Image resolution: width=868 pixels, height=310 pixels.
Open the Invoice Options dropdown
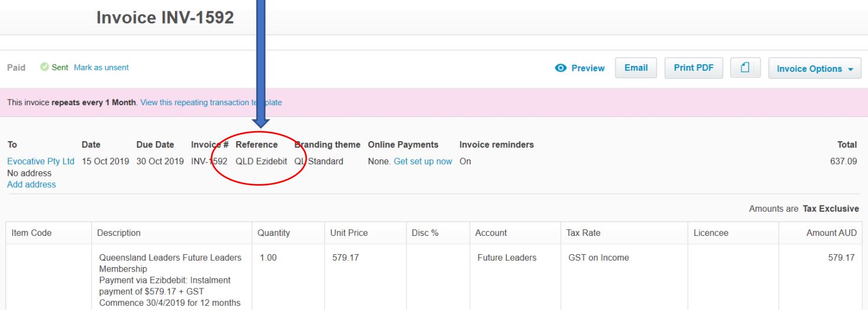coord(814,69)
